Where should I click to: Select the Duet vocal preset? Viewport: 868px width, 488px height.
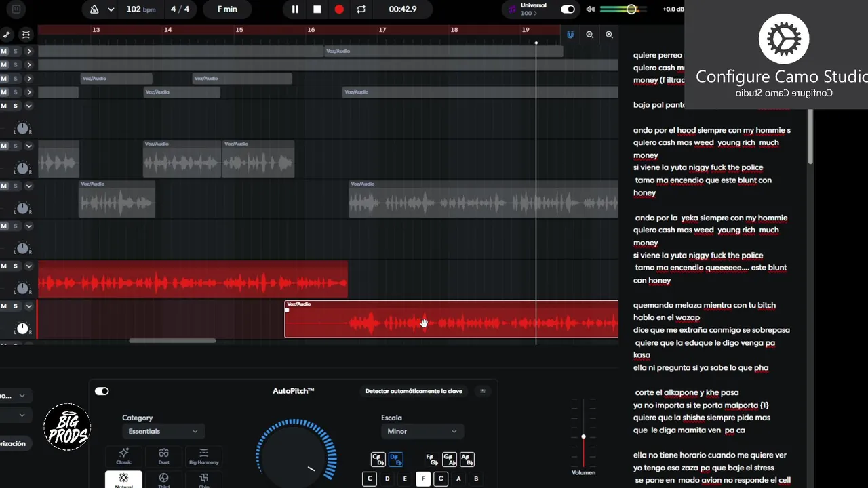163,456
